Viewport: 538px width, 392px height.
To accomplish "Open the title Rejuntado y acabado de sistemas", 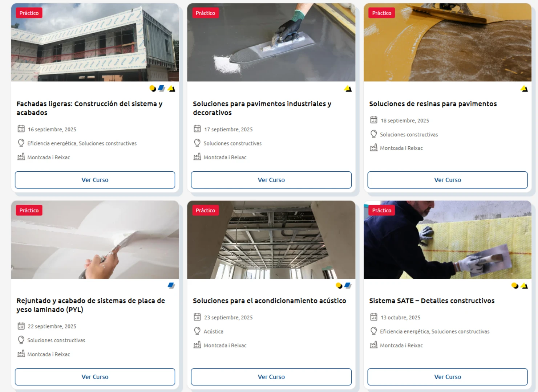I will [x=91, y=305].
